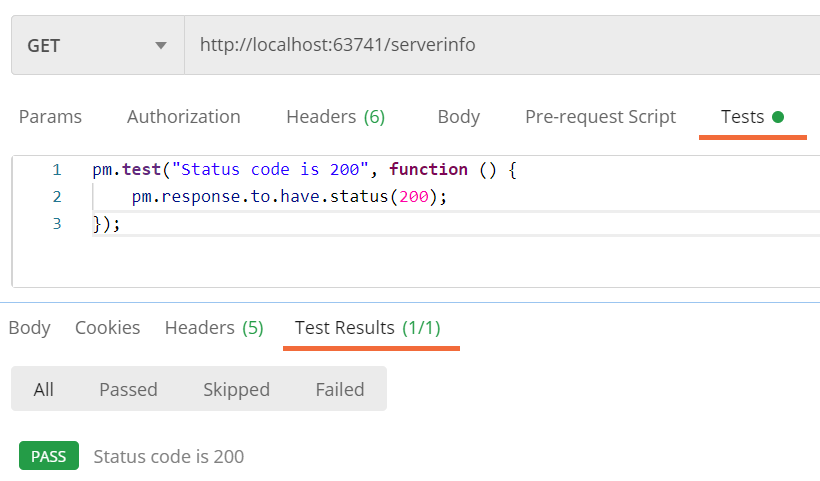Click the green dot beside Tests
The width and height of the screenshot is (820, 481).
[x=778, y=117]
